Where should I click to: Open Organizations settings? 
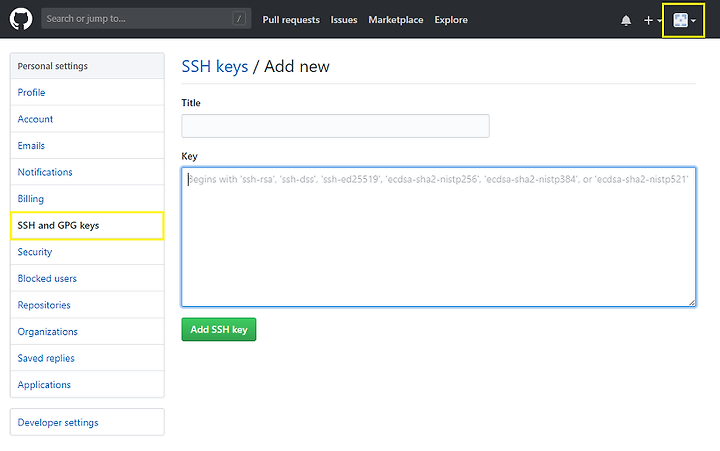(x=87, y=332)
